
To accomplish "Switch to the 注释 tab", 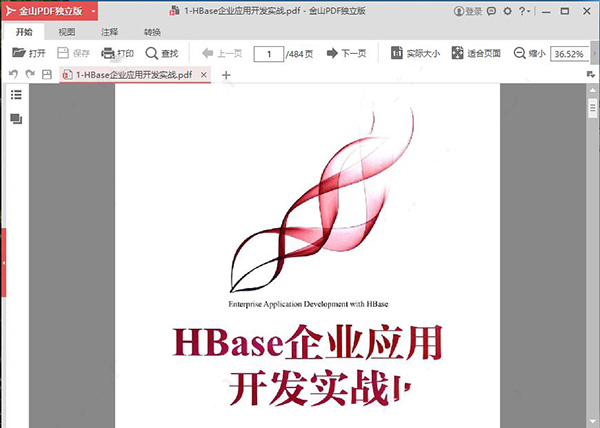I will click(109, 32).
